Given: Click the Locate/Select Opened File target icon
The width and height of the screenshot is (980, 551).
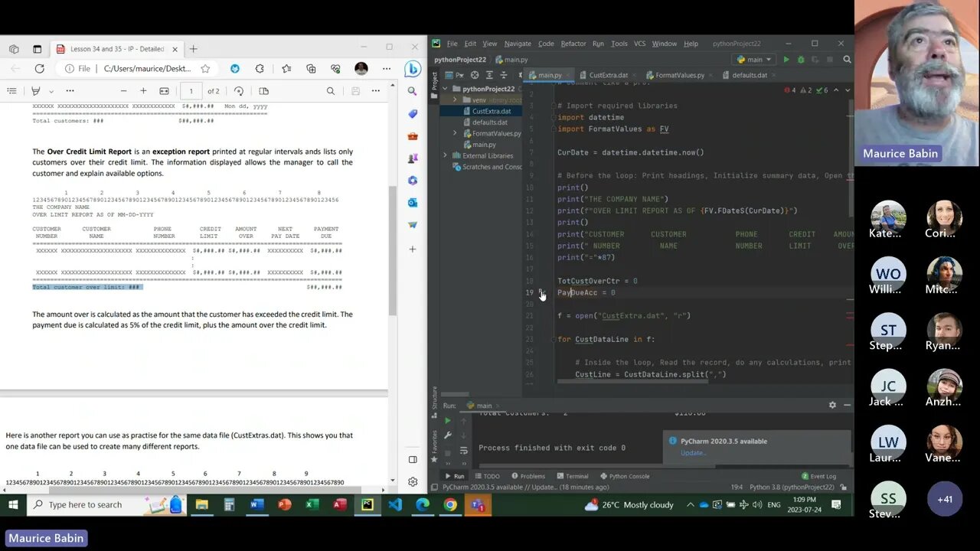Looking at the screenshot, I should click(475, 75).
